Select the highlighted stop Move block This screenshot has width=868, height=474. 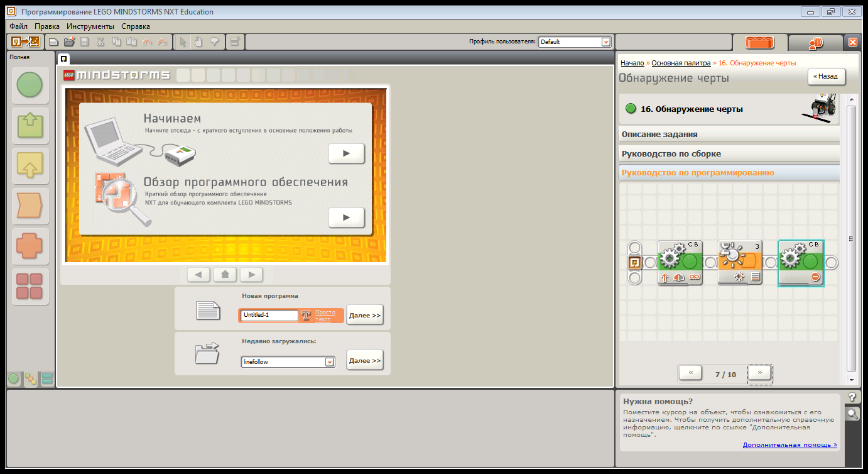pos(801,263)
